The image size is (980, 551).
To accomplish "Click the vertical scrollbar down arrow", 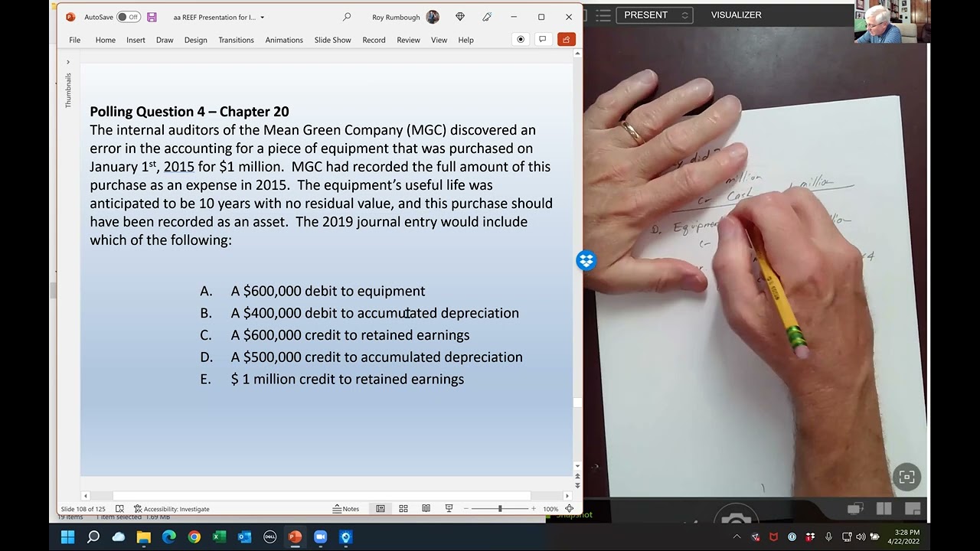I will click(577, 465).
